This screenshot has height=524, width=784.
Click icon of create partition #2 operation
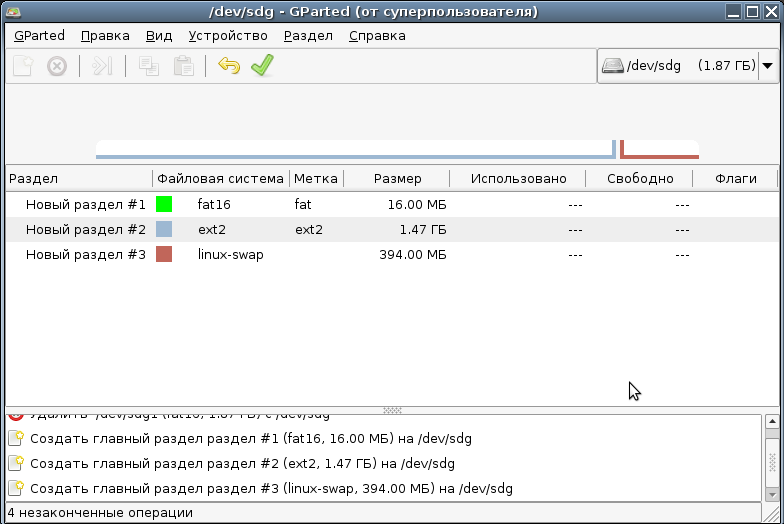click(x=16, y=463)
